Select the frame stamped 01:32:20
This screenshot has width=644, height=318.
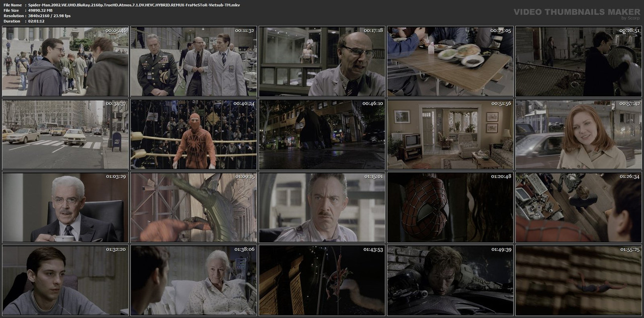coord(65,280)
